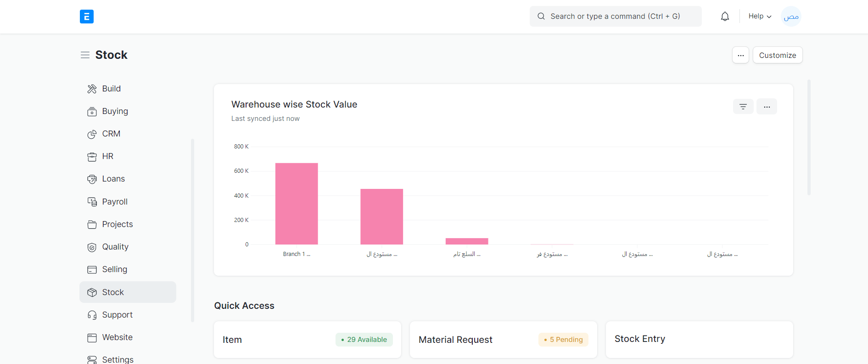
Task: Click the ERPNext home logo icon
Action: click(x=86, y=17)
